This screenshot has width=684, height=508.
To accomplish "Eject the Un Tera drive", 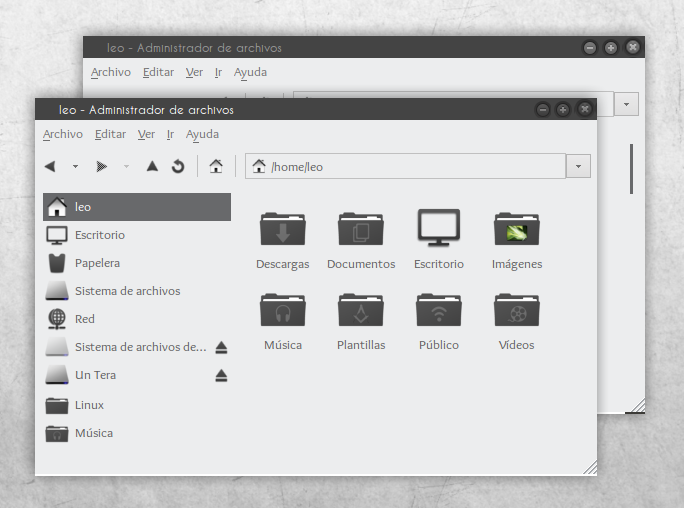I will pos(221,375).
